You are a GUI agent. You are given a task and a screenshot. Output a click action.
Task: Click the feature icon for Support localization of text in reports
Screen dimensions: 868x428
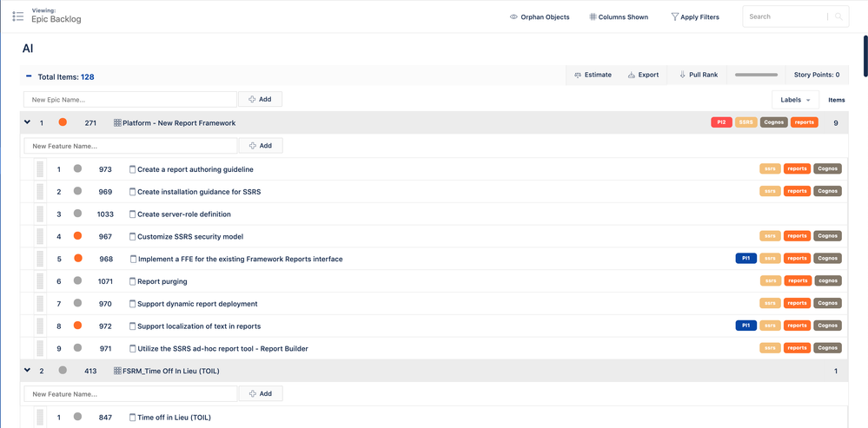click(132, 326)
